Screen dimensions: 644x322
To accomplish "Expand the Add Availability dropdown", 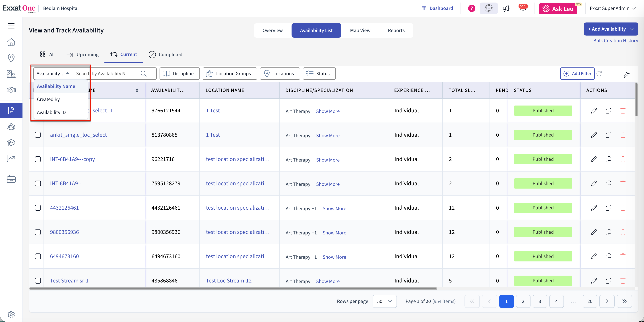I will tap(632, 29).
